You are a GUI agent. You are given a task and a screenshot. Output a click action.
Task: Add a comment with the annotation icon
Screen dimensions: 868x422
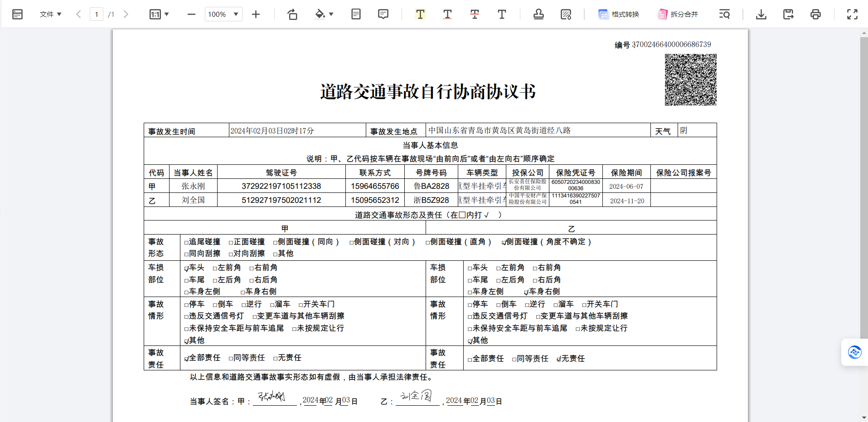(x=383, y=14)
